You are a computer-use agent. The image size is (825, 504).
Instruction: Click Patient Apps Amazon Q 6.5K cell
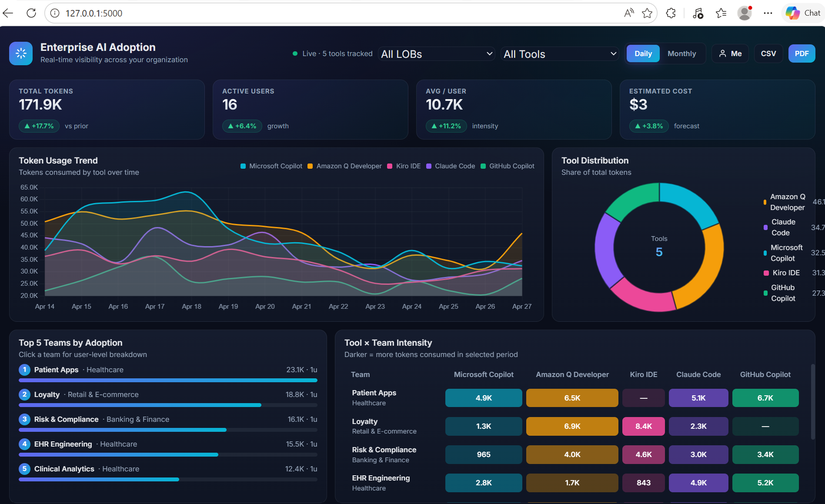pyautogui.click(x=572, y=398)
